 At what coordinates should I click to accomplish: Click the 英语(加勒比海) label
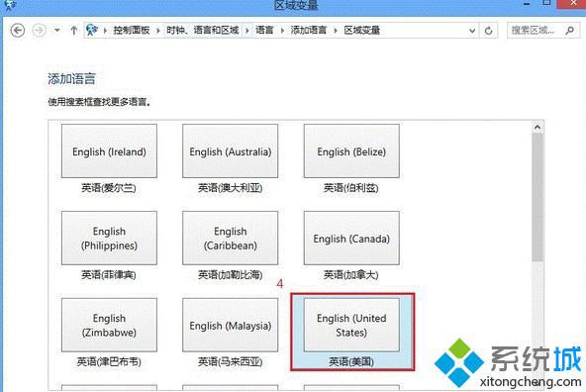(231, 274)
